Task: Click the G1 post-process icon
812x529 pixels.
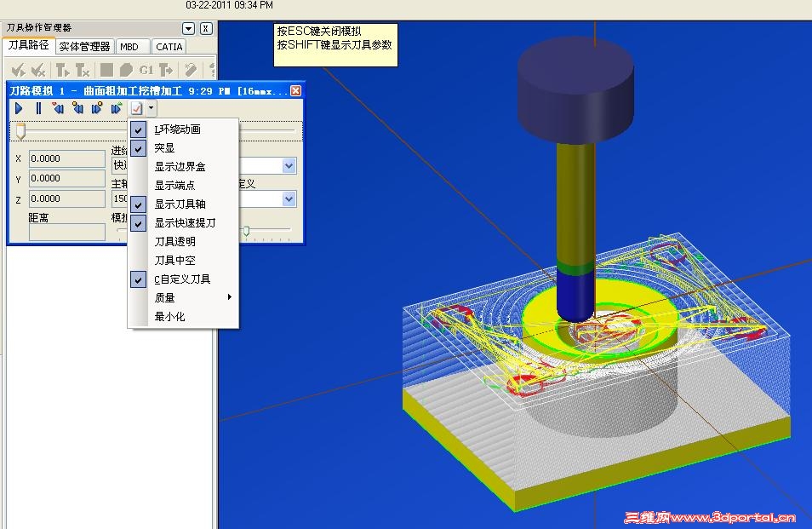Action: (x=146, y=70)
